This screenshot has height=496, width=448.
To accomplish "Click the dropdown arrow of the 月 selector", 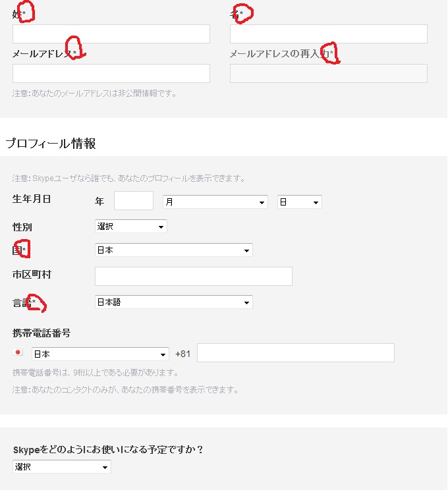I will tap(262, 202).
